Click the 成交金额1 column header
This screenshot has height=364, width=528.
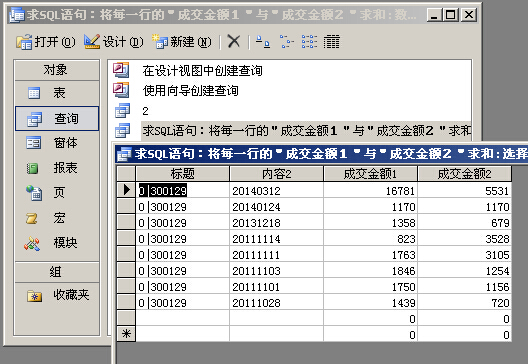coord(370,174)
